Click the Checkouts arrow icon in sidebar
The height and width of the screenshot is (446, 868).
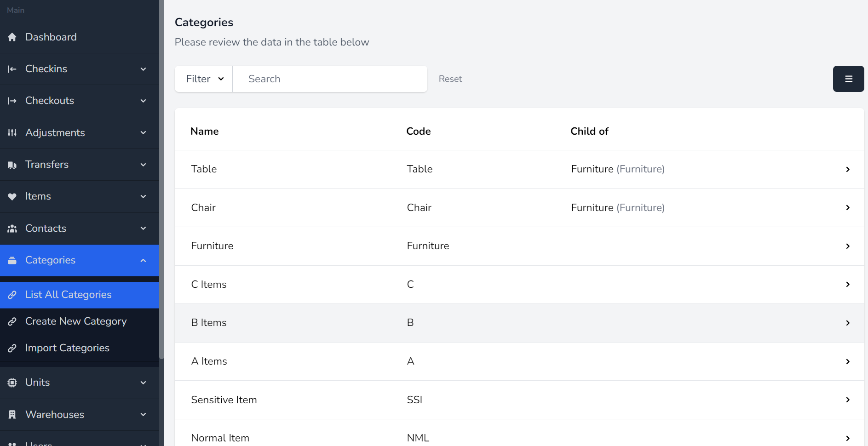tap(12, 101)
